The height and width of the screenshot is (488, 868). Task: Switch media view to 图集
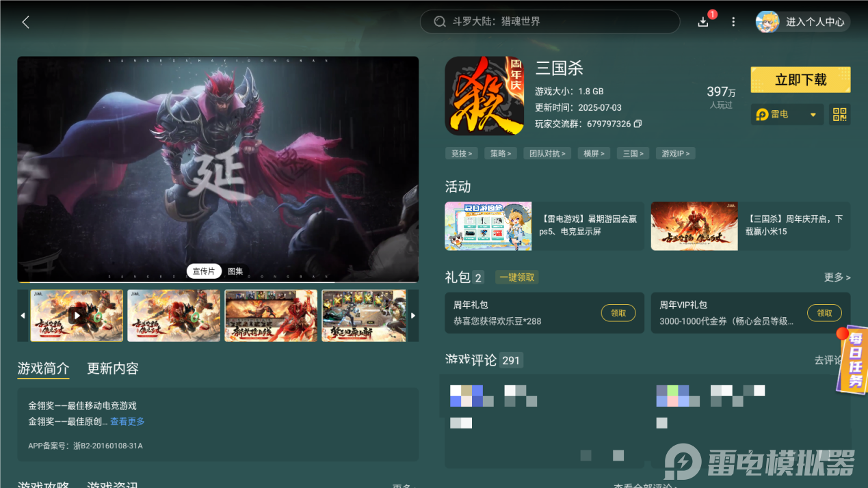click(x=235, y=271)
